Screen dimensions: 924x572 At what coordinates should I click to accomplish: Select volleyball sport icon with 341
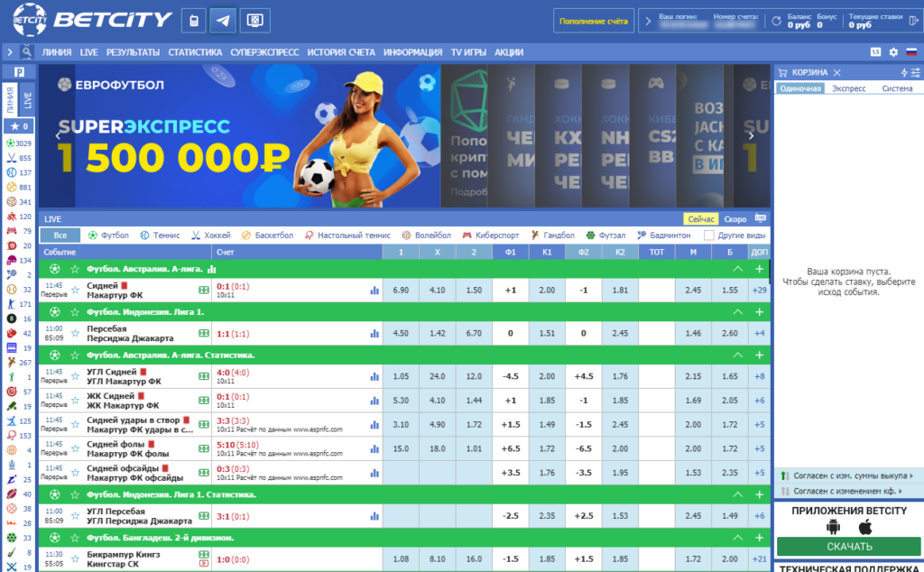coord(11,201)
